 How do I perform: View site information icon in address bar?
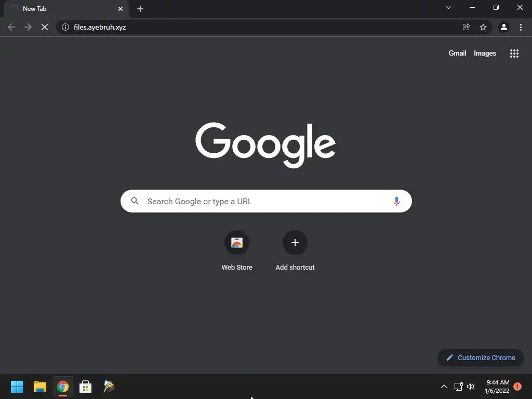(65, 27)
